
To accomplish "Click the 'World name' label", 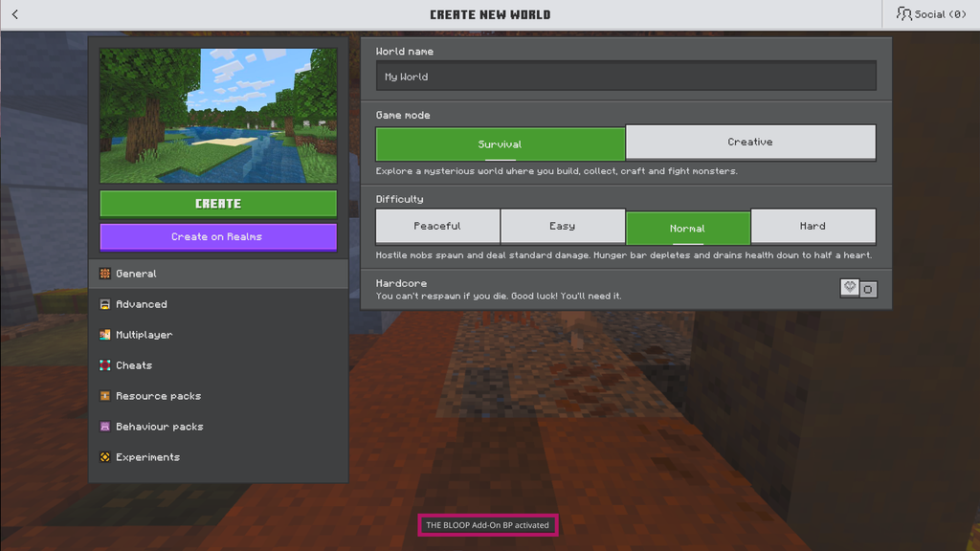I will click(x=405, y=52).
